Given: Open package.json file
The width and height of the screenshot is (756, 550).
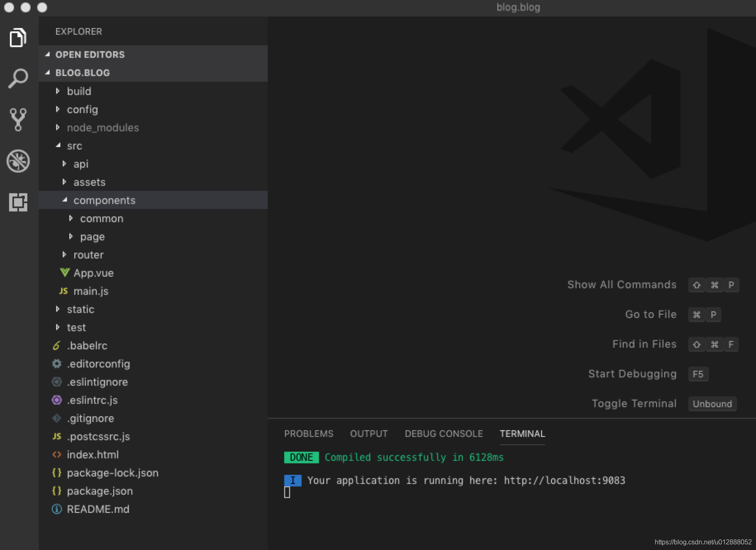Looking at the screenshot, I should pyautogui.click(x=153, y=491).
